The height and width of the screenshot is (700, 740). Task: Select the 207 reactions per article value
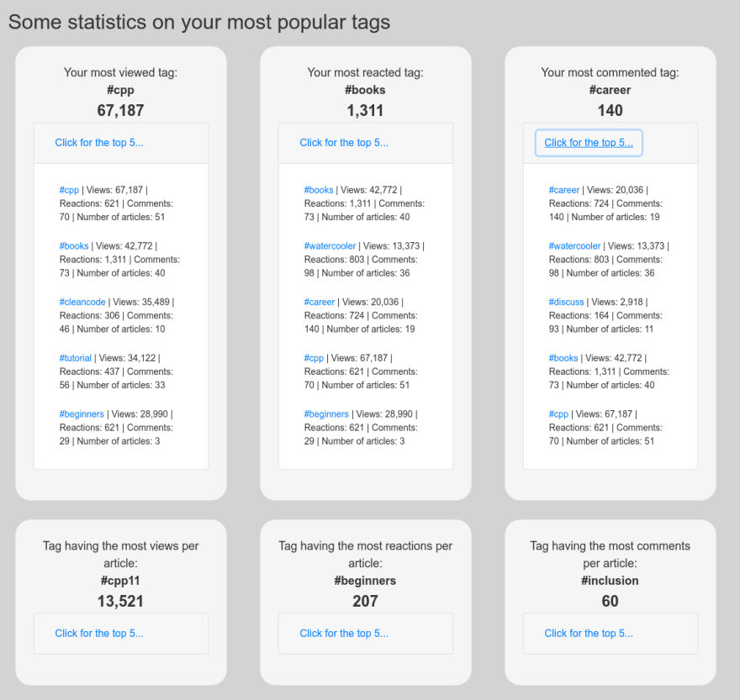click(x=365, y=601)
